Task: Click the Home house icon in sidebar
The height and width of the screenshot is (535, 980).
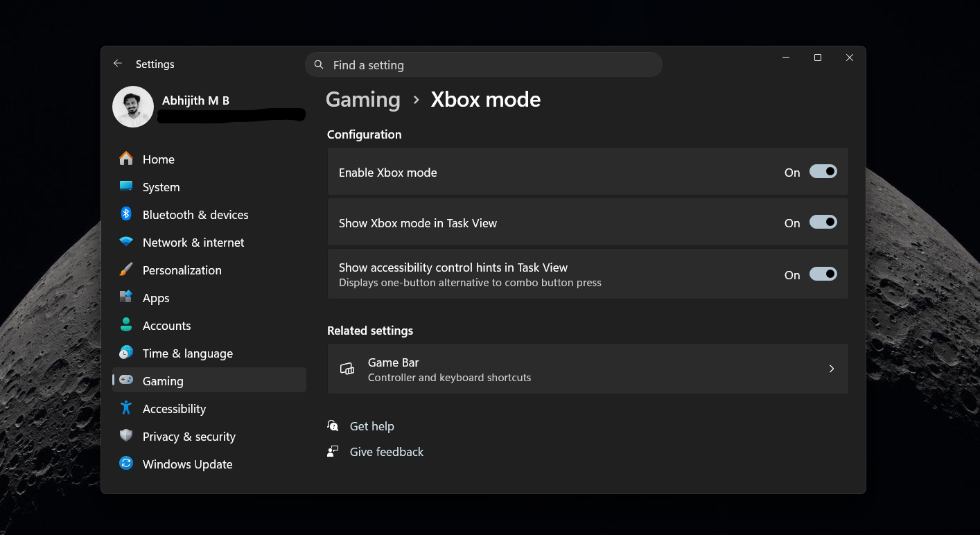Action: 126,159
